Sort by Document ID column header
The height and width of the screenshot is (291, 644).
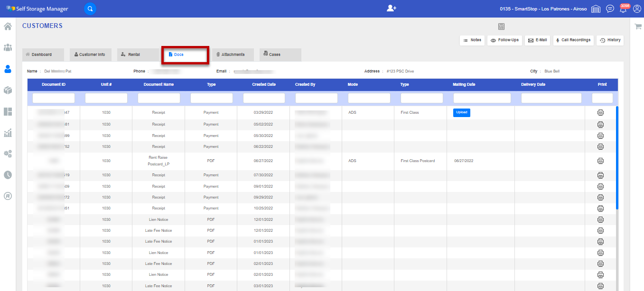point(54,85)
